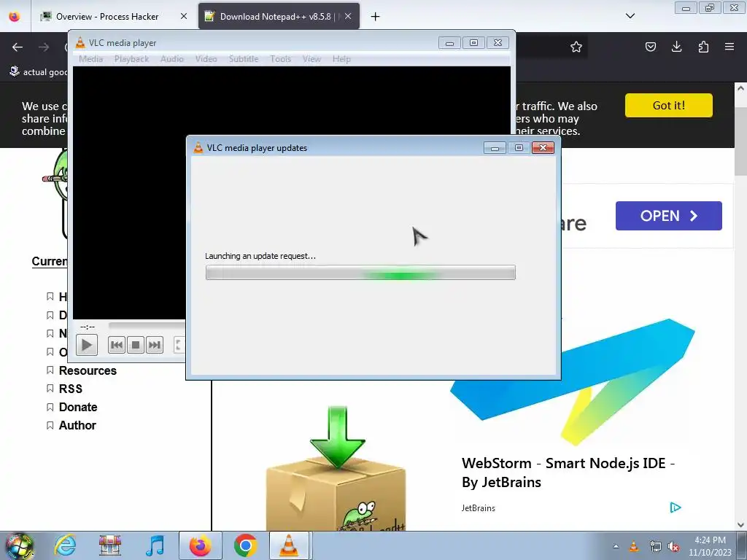This screenshot has width=747, height=560.
Task: Play media in VLC player
Action: click(x=86, y=345)
